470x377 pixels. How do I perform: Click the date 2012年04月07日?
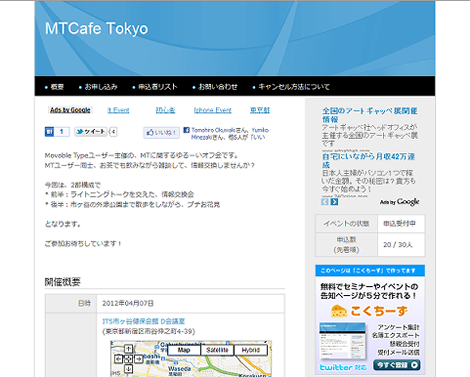click(x=128, y=304)
